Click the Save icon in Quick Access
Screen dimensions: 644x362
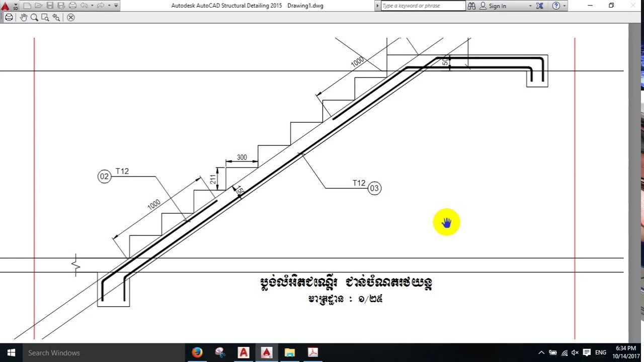(x=50, y=6)
